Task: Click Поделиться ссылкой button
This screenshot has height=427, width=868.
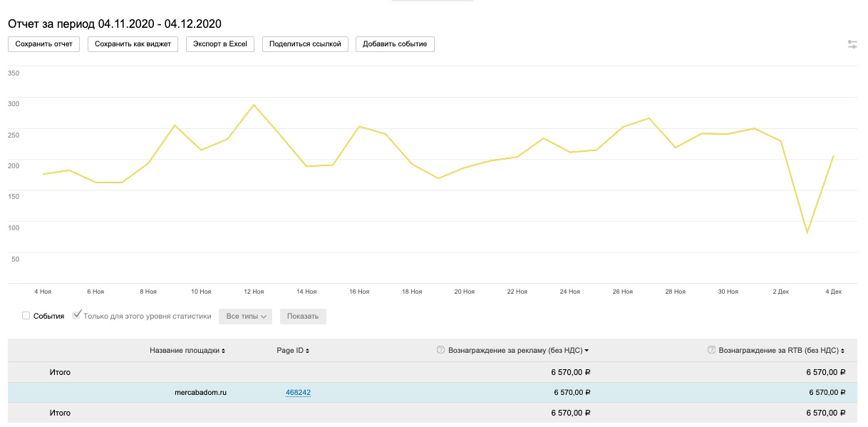Action: tap(305, 44)
